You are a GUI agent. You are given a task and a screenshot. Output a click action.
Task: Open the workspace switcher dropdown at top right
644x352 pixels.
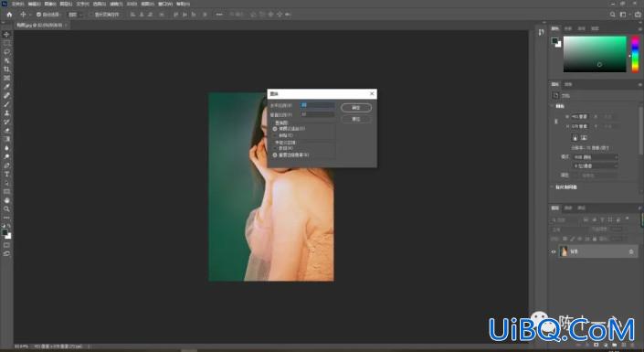(x=624, y=15)
